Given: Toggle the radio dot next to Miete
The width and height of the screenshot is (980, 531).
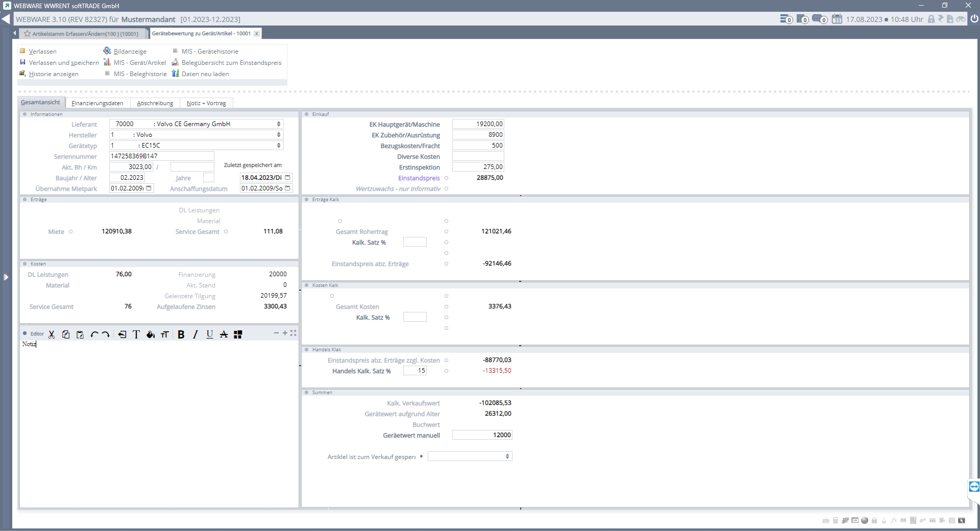Looking at the screenshot, I should (x=70, y=232).
